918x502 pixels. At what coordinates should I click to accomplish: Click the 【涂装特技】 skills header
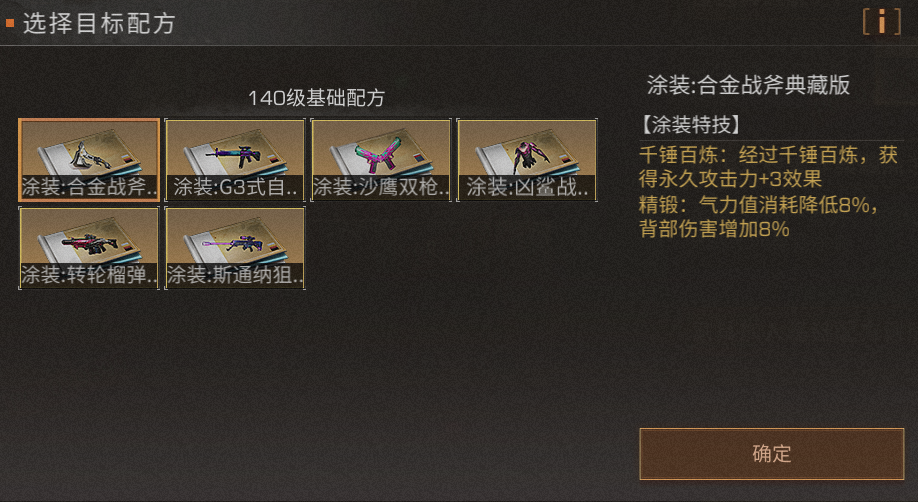[x=690, y=125]
